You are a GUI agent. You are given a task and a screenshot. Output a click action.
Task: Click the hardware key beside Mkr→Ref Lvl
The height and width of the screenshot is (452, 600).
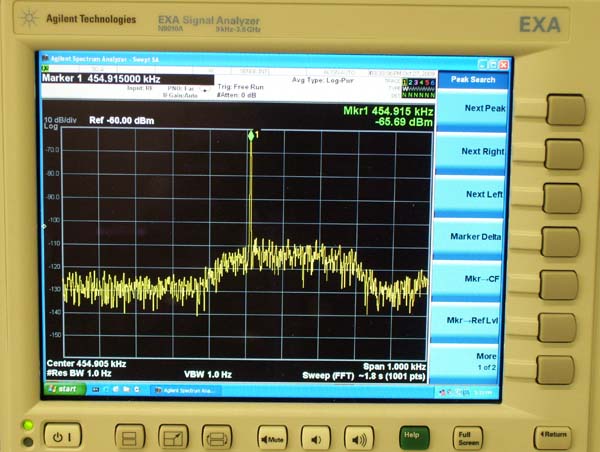(x=557, y=328)
